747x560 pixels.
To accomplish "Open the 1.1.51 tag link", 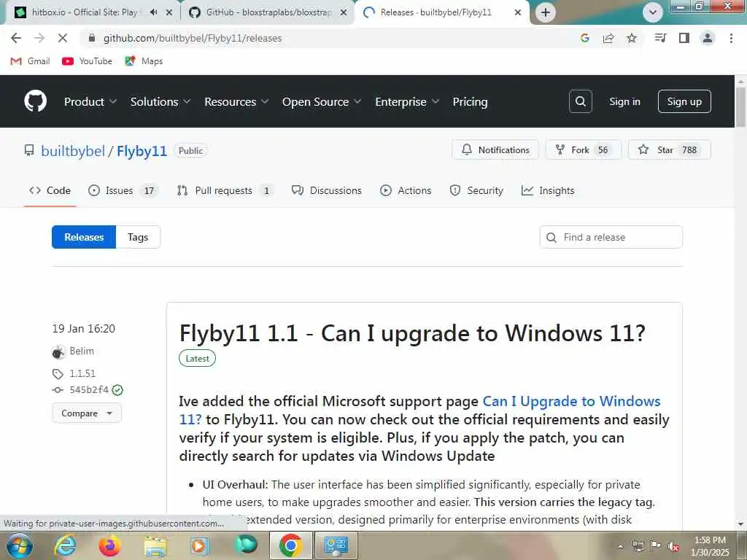I will [x=82, y=373].
